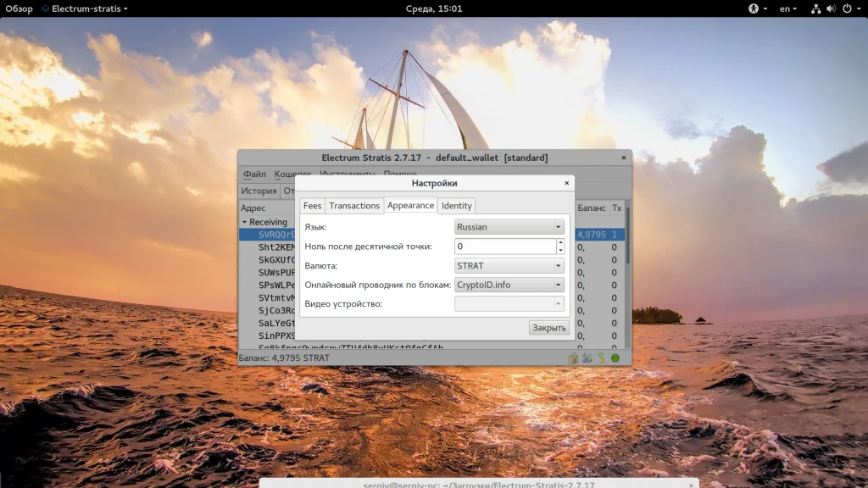868x488 pixels.
Task: Open the Язык language dropdown
Action: coord(509,227)
